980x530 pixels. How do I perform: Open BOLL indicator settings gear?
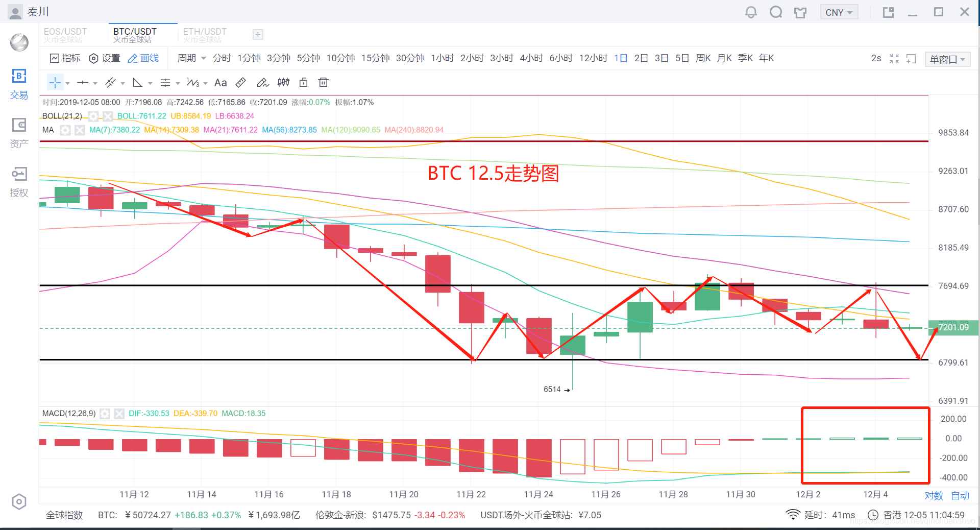[93, 116]
